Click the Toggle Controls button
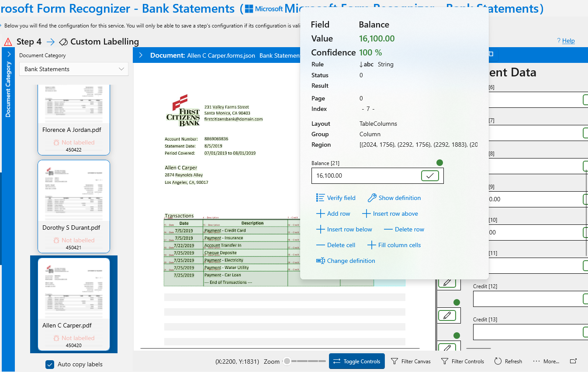This screenshot has height=372, width=588. coord(356,362)
